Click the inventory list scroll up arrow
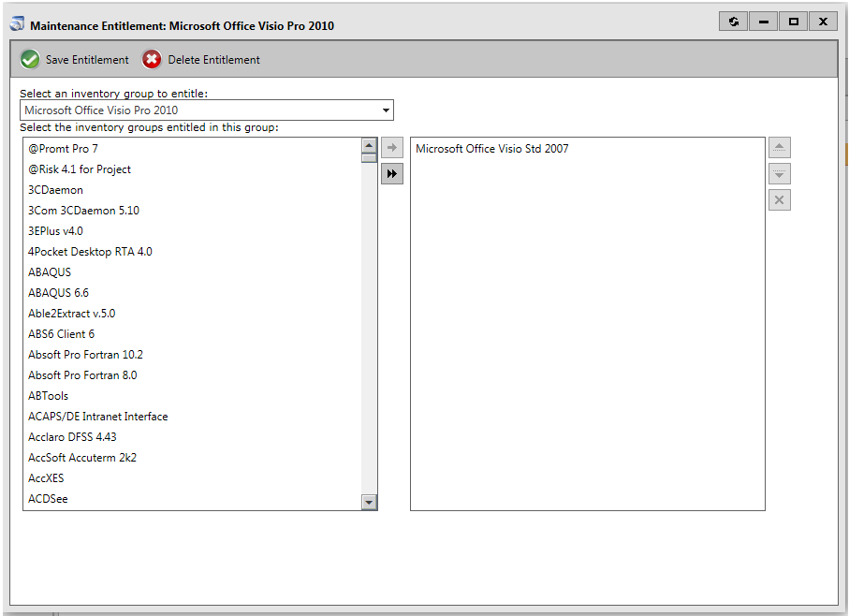The image size is (849, 616). click(369, 145)
